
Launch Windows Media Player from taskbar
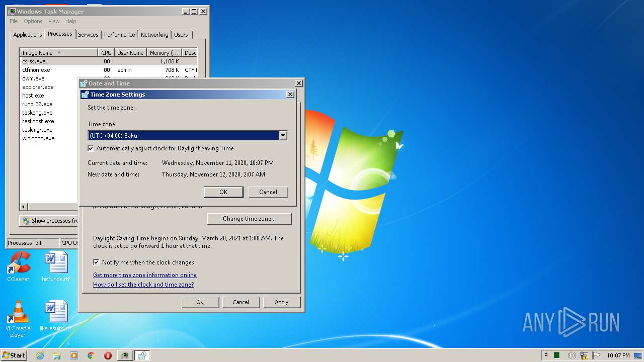pos(74,355)
